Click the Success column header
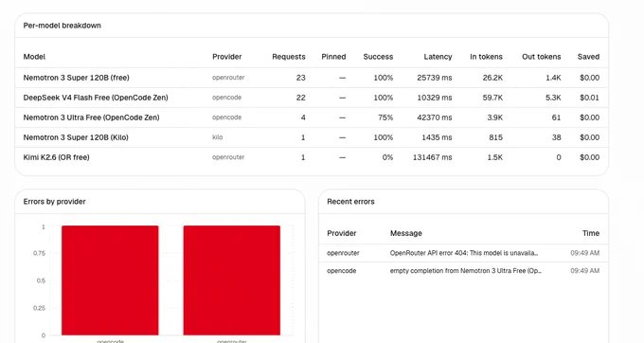Image resolution: width=644 pixels, height=343 pixels. coord(378,57)
